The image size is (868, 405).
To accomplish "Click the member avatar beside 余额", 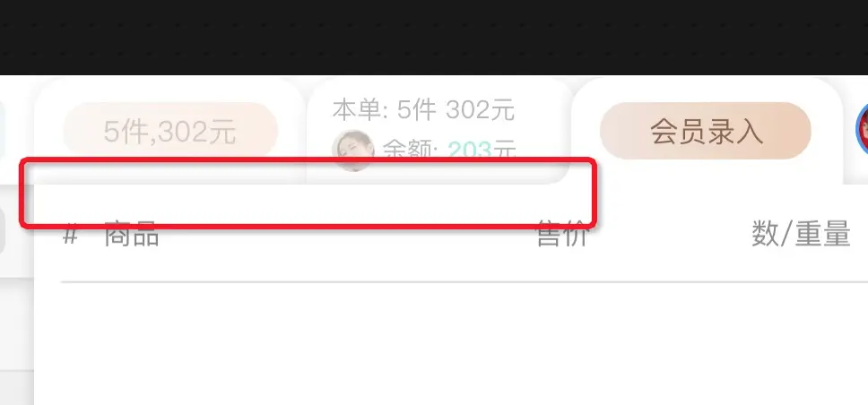I will click(x=352, y=151).
